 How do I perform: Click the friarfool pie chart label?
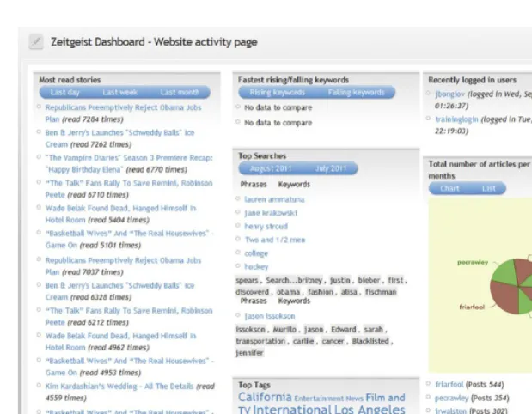point(472,307)
